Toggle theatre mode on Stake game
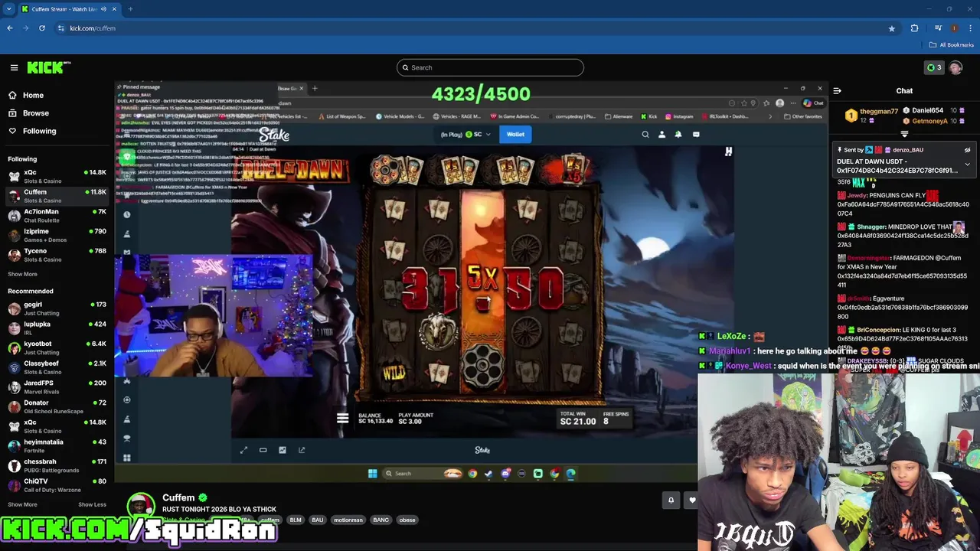 263,450
